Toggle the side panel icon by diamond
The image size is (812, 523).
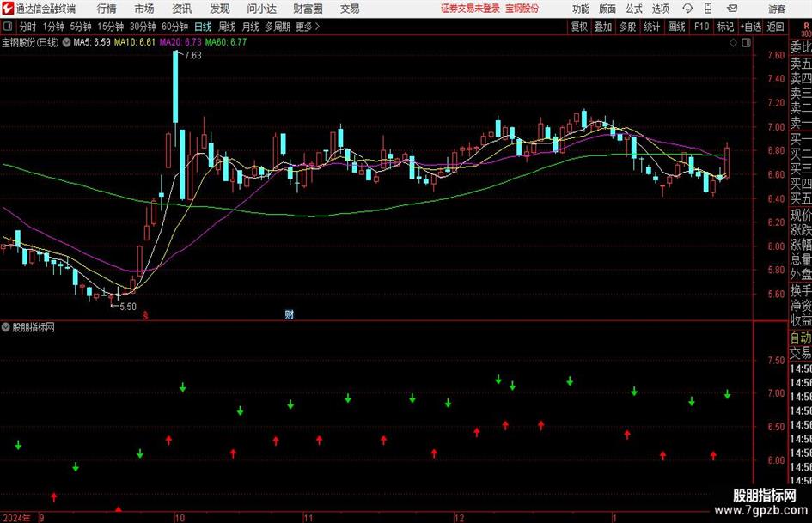pos(746,43)
